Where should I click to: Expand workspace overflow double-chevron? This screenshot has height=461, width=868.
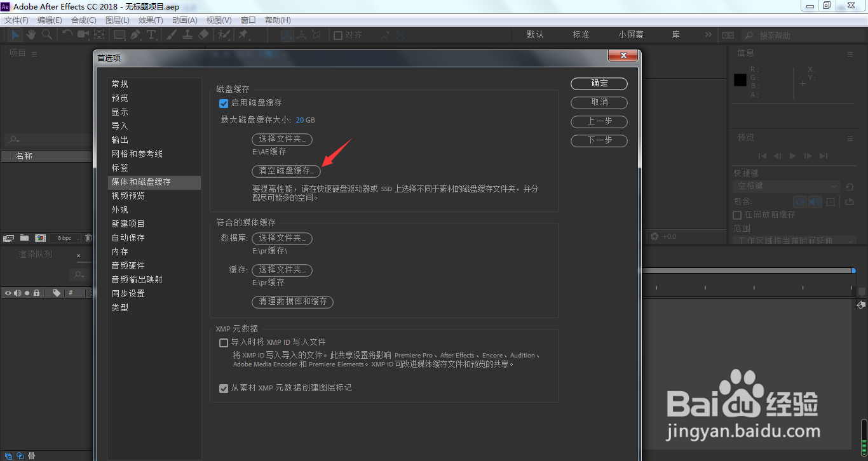point(709,34)
